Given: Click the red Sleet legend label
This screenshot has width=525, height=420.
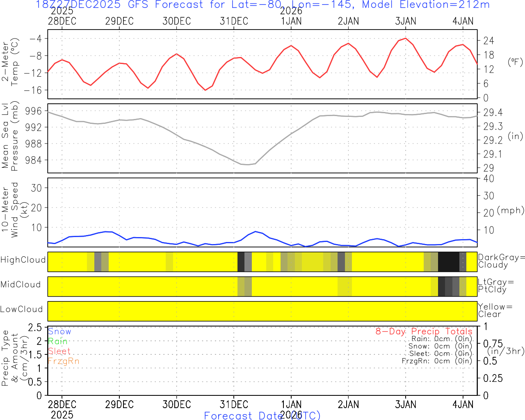Looking at the screenshot, I should pyautogui.click(x=59, y=351).
